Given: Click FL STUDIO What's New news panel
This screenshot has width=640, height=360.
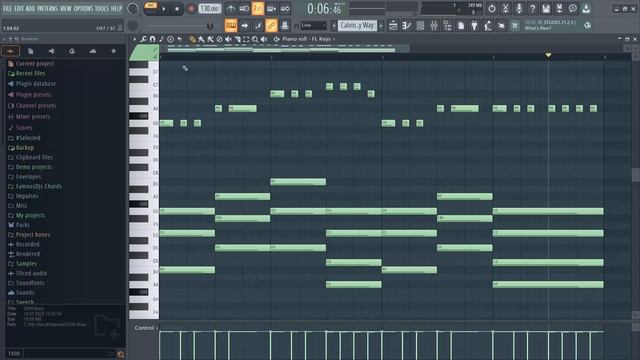Looking at the screenshot, I should tap(550, 25).
